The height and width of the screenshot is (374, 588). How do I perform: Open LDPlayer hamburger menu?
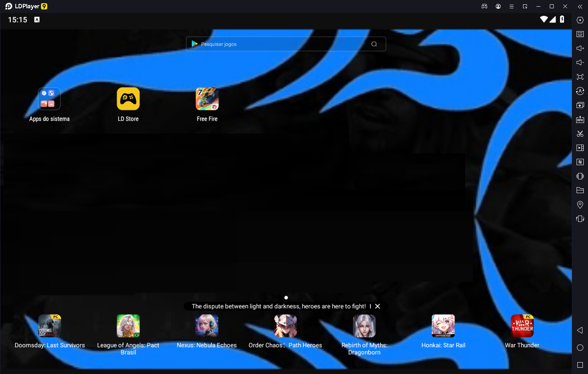(512, 6)
